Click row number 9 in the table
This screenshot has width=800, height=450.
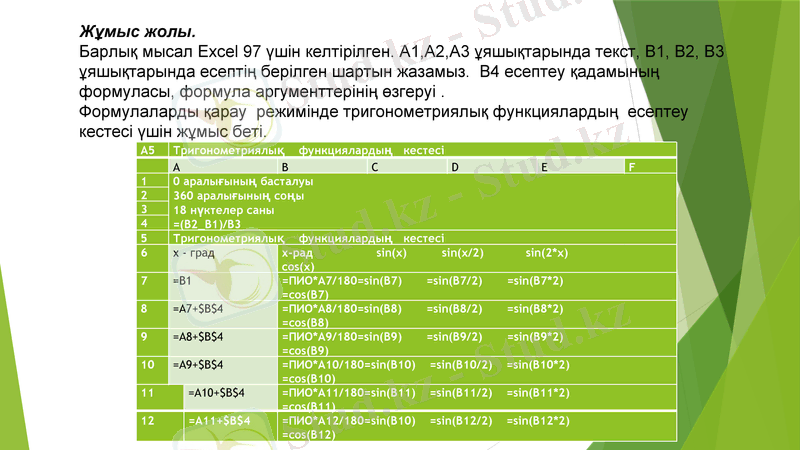pos(145,337)
